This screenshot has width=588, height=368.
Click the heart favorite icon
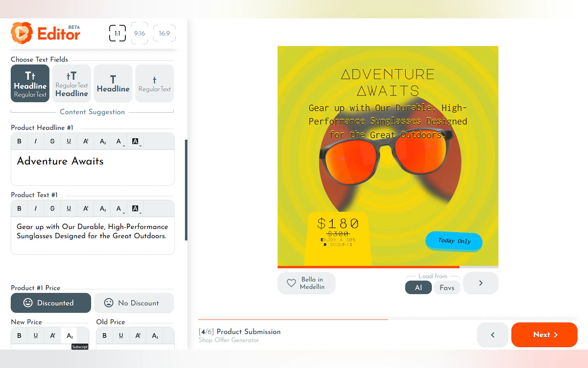(291, 283)
